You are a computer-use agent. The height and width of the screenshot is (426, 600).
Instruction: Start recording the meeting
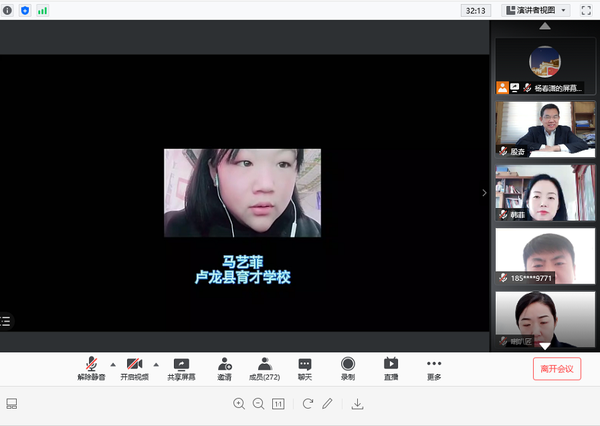click(x=348, y=369)
